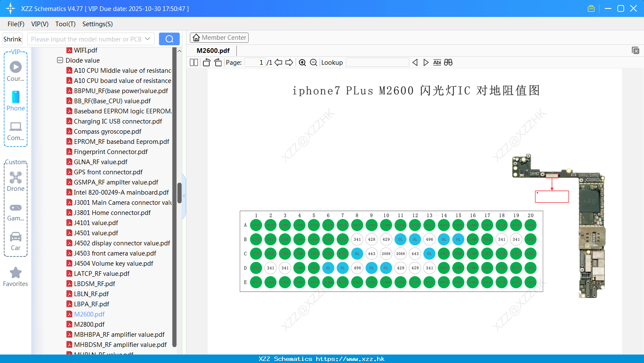Click the Lookup text field
The height and width of the screenshot is (363, 644).
[x=378, y=63]
